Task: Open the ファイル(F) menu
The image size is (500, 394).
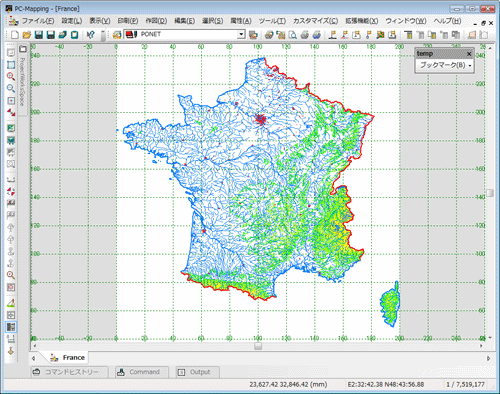Action: 38,21
